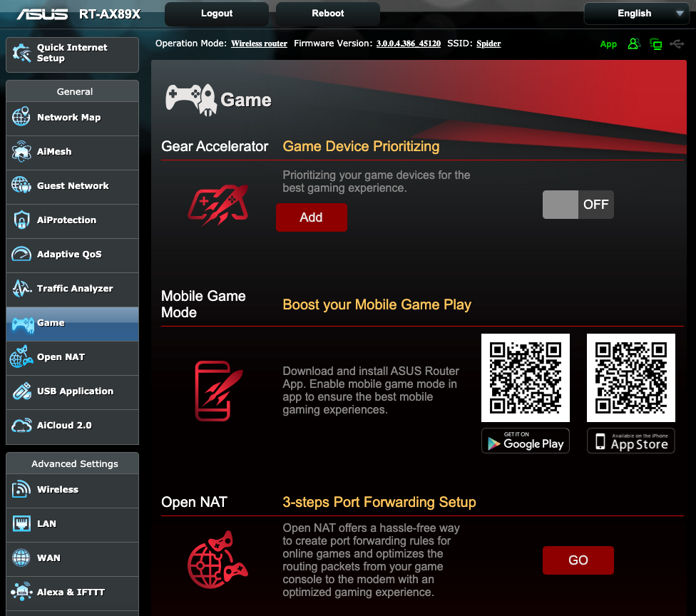Viewport: 696px width, 616px height.
Task: Click the Adaptive QoS gauge icon
Action: pyautogui.click(x=21, y=253)
